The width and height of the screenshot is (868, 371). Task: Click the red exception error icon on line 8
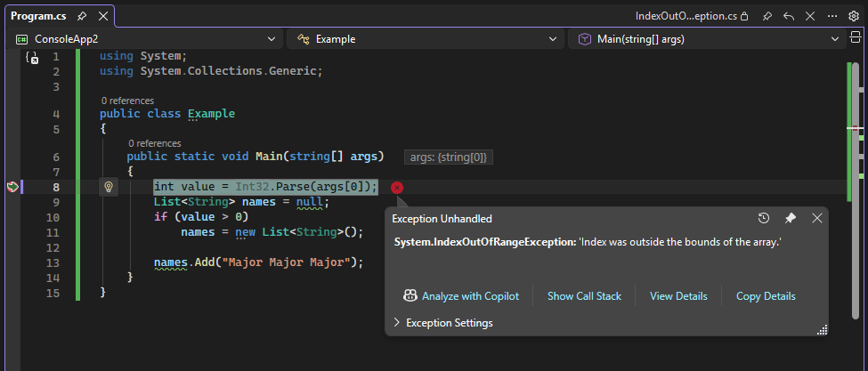click(397, 187)
